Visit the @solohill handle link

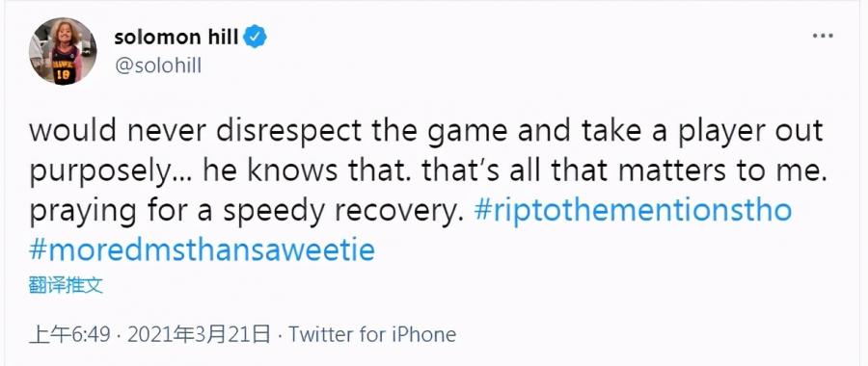tap(158, 65)
